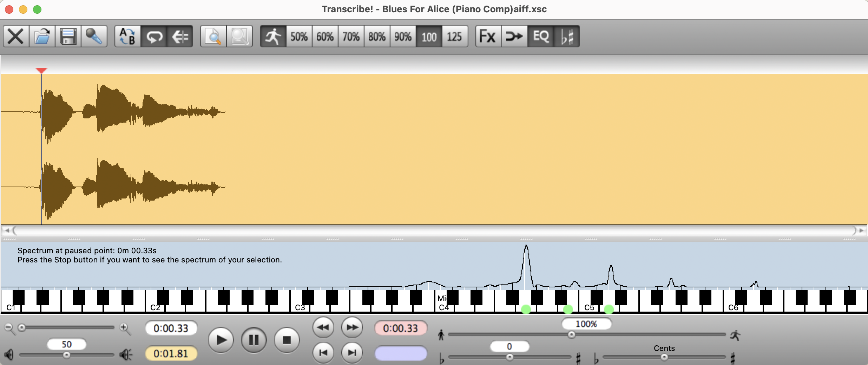The width and height of the screenshot is (868, 365).
Task: Click the standing person slow speed icon
Action: click(441, 335)
